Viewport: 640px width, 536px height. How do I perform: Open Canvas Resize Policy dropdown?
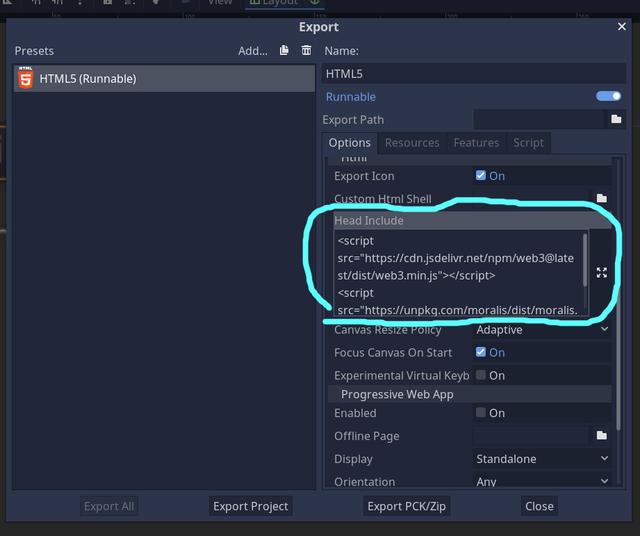(542, 329)
